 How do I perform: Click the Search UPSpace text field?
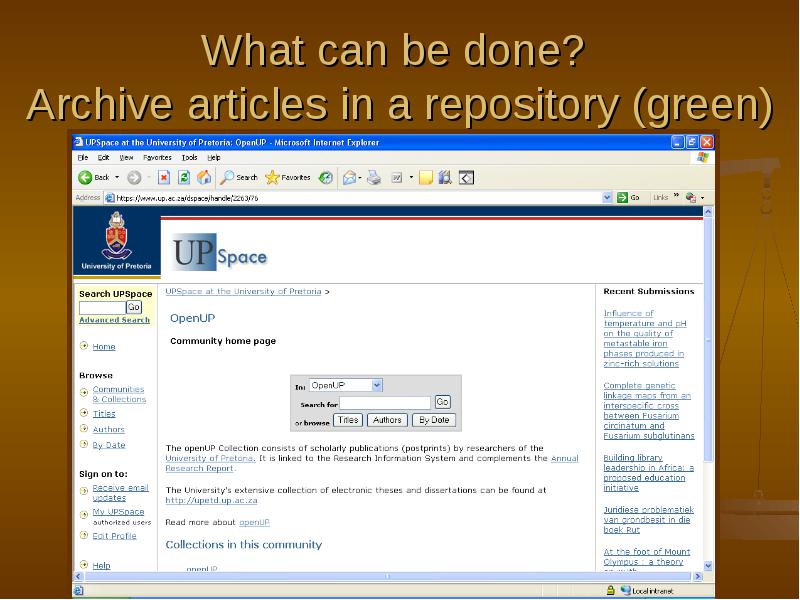click(103, 307)
